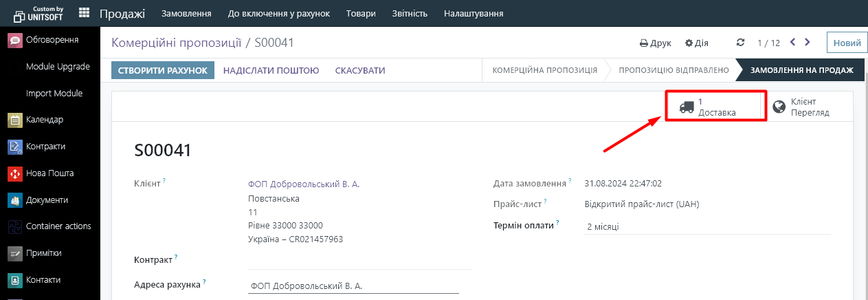Open the Звітність menu
This screenshot has height=300, width=868.
click(x=410, y=13)
